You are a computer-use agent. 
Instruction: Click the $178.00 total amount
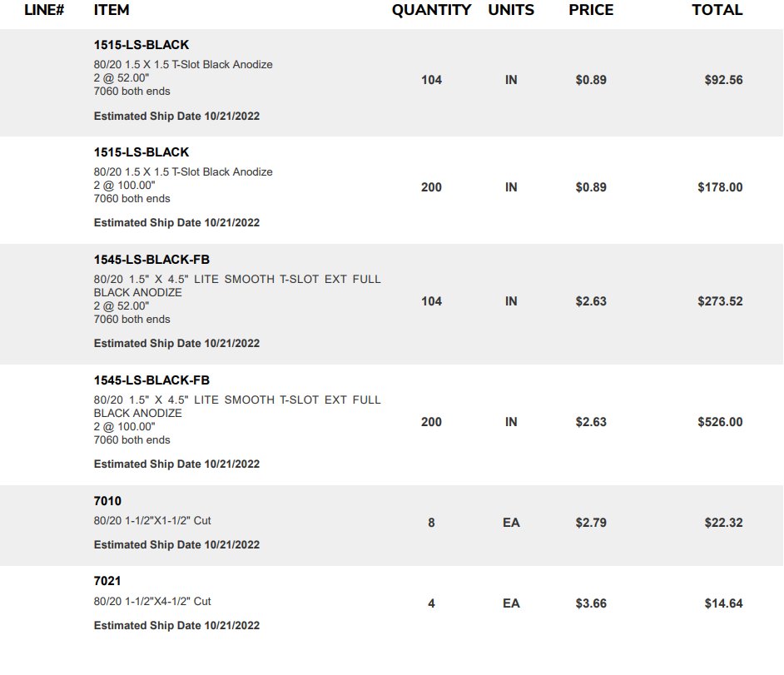point(720,187)
